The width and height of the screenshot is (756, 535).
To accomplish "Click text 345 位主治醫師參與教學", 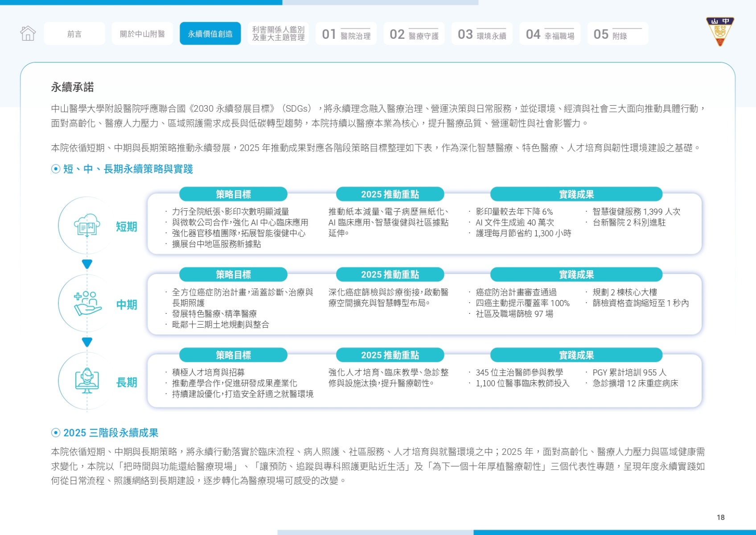I will [519, 373].
